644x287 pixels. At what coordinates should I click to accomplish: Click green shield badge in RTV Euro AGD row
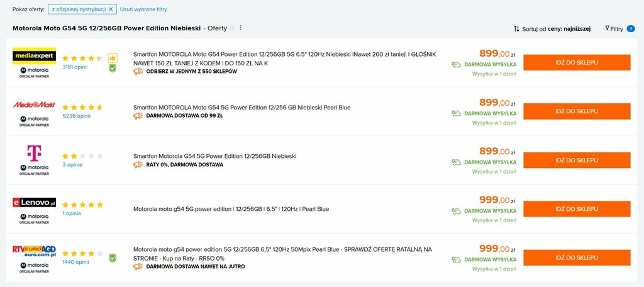pos(113,258)
